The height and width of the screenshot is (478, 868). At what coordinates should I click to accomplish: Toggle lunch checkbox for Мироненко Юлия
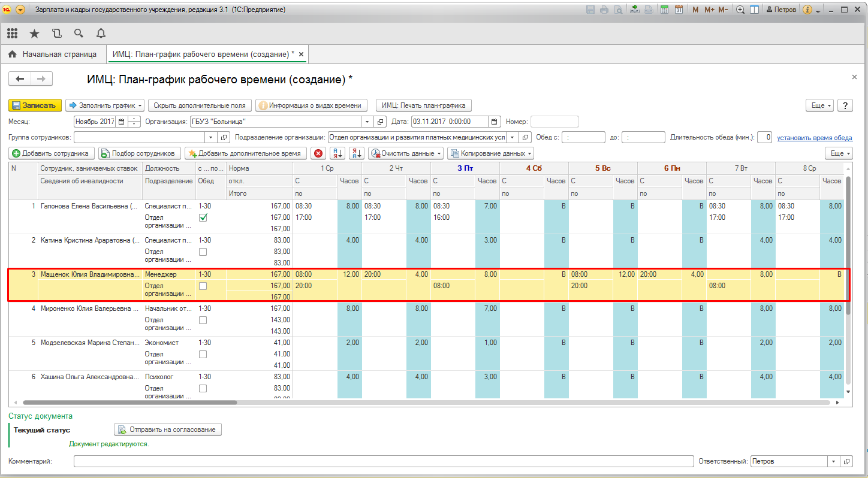203,320
